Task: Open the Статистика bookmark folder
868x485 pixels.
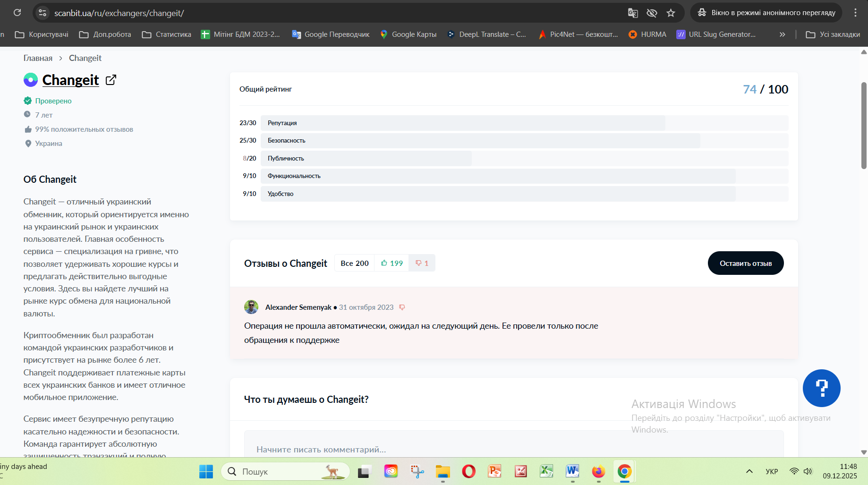Action: (166, 34)
